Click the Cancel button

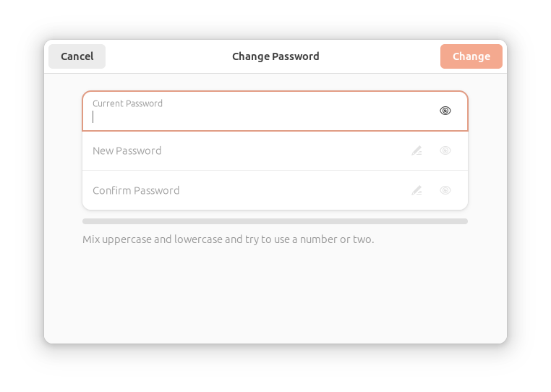click(x=77, y=56)
